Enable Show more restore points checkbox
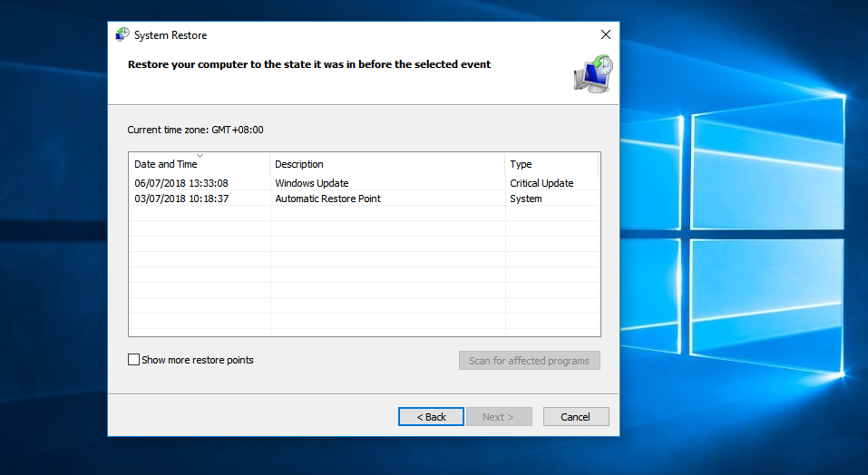This screenshot has width=868, height=475. point(133,360)
